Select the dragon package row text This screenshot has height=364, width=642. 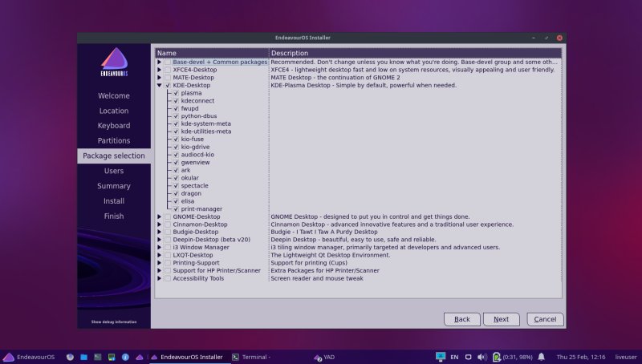[x=191, y=193]
